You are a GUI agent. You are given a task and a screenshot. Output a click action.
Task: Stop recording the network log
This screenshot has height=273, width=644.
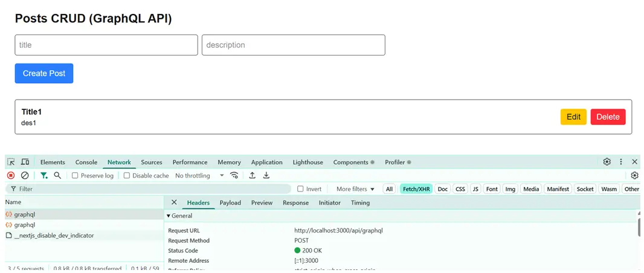[11, 176]
